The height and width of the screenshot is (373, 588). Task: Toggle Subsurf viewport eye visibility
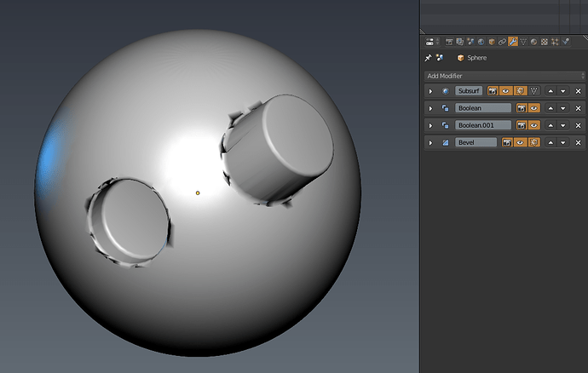[x=506, y=91]
